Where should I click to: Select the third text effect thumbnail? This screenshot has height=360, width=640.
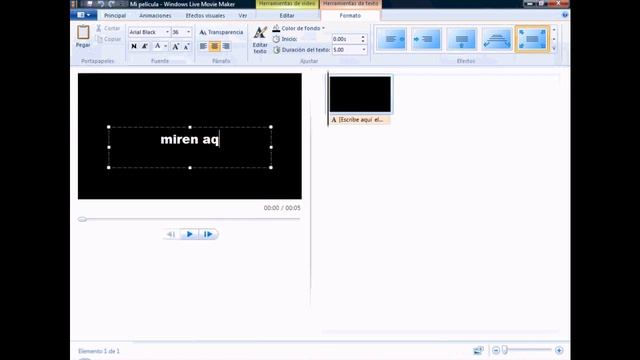point(461,39)
